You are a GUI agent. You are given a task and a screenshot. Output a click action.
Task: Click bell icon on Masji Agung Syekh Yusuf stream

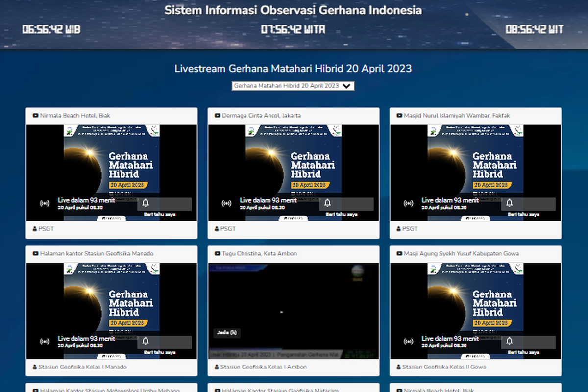[x=509, y=341]
